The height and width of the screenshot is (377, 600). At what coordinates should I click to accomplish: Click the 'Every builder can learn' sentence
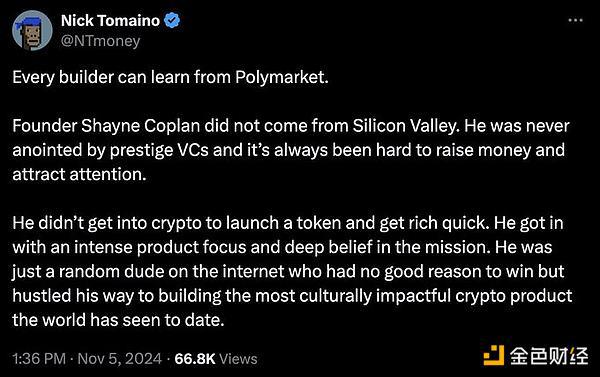pos(170,77)
